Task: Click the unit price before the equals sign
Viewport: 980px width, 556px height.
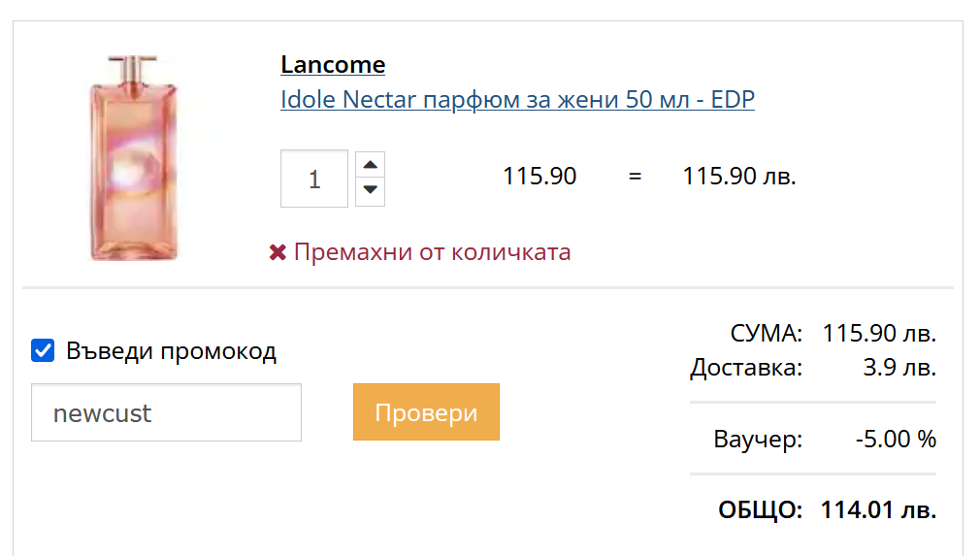Action: pyautogui.click(x=539, y=177)
